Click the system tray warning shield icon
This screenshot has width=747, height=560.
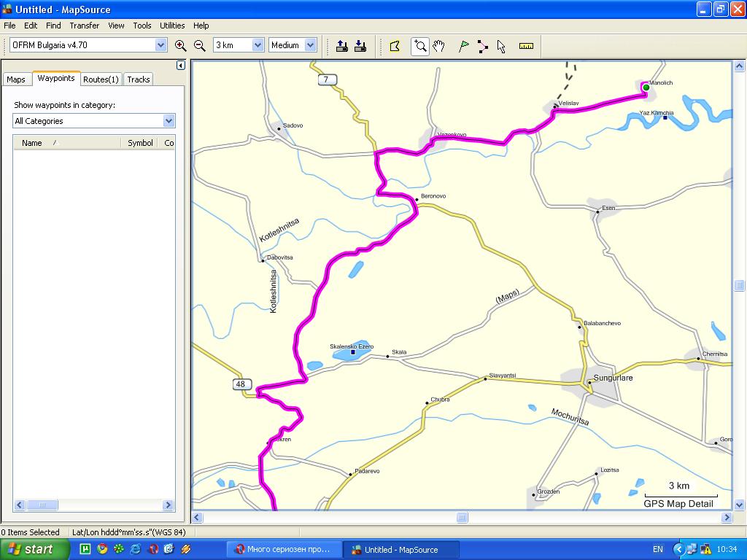(x=705, y=550)
